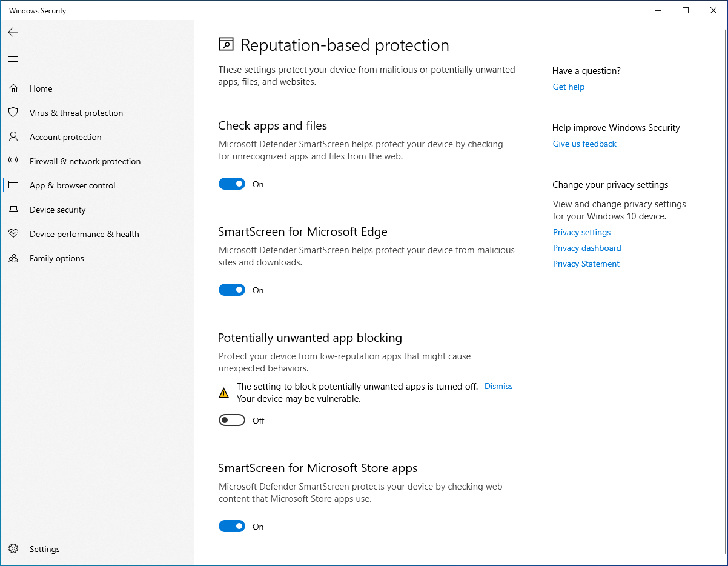Viewport: 728px width, 566px height.
Task: Click the Settings gear icon
Action: pyautogui.click(x=13, y=549)
